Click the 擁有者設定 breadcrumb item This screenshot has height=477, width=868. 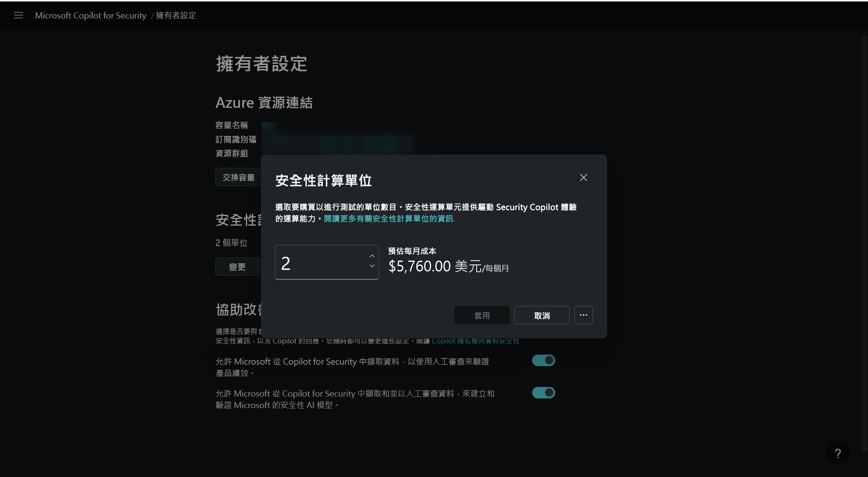tap(176, 15)
